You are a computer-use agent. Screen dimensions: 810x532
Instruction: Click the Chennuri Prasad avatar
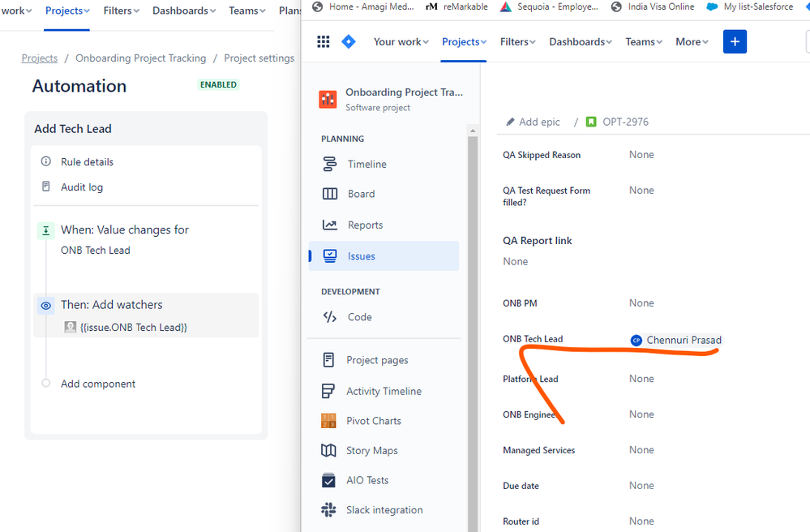636,341
